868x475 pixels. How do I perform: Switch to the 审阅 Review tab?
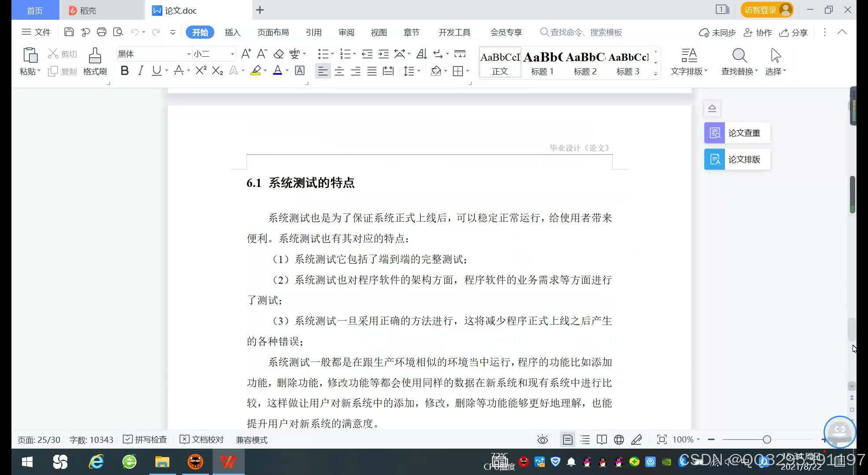pyautogui.click(x=346, y=32)
